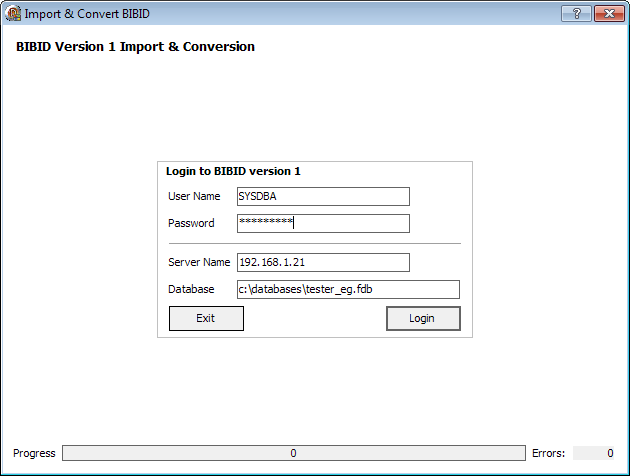The height and width of the screenshot is (476, 630).
Task: Click the "User Name" label
Action: coord(194,196)
